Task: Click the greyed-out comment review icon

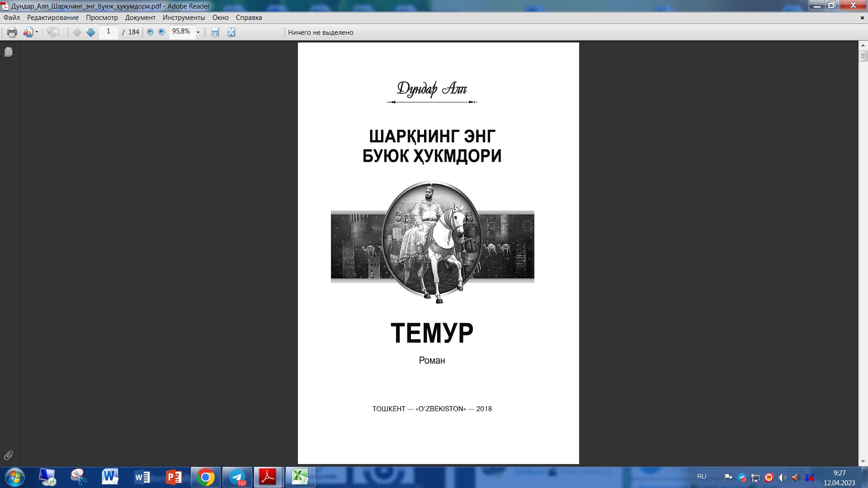Action: [x=53, y=32]
